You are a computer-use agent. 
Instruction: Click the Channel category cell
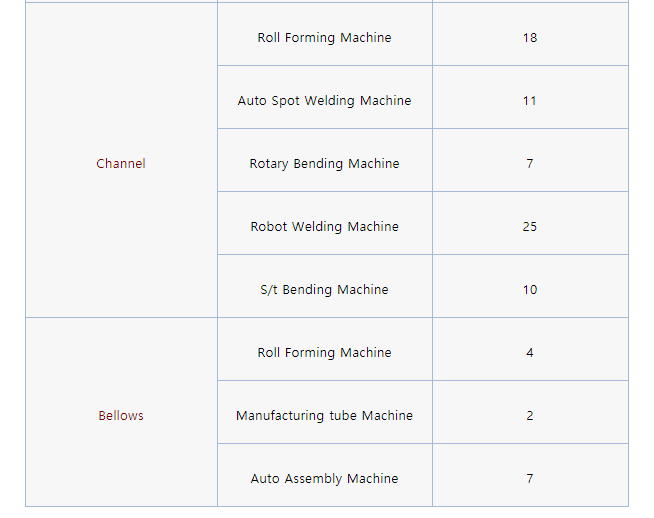click(121, 160)
